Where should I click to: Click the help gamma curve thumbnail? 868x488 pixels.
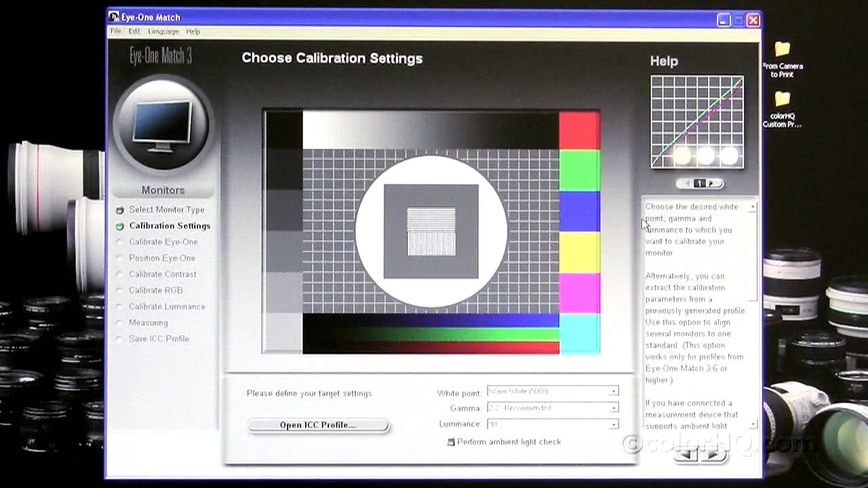[x=697, y=122]
